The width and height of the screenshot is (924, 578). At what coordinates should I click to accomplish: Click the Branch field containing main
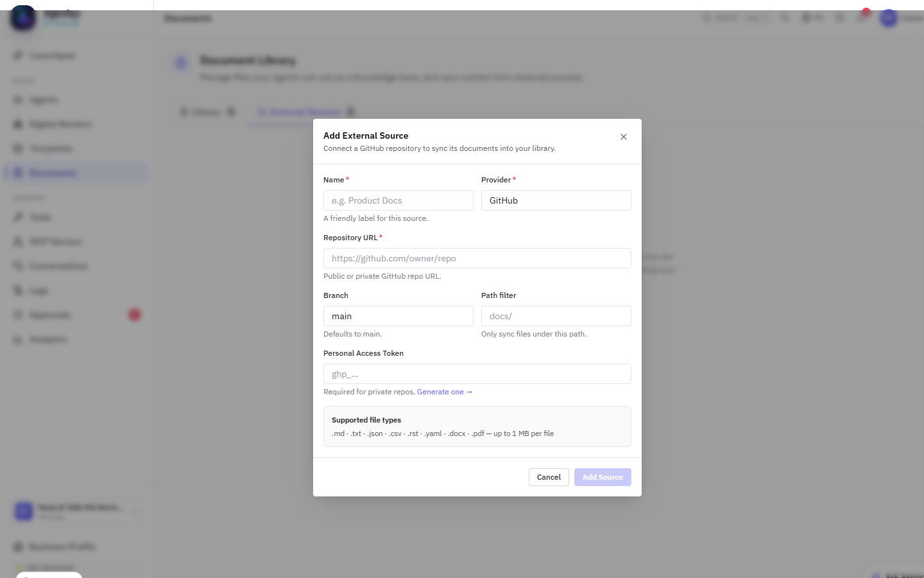point(398,316)
